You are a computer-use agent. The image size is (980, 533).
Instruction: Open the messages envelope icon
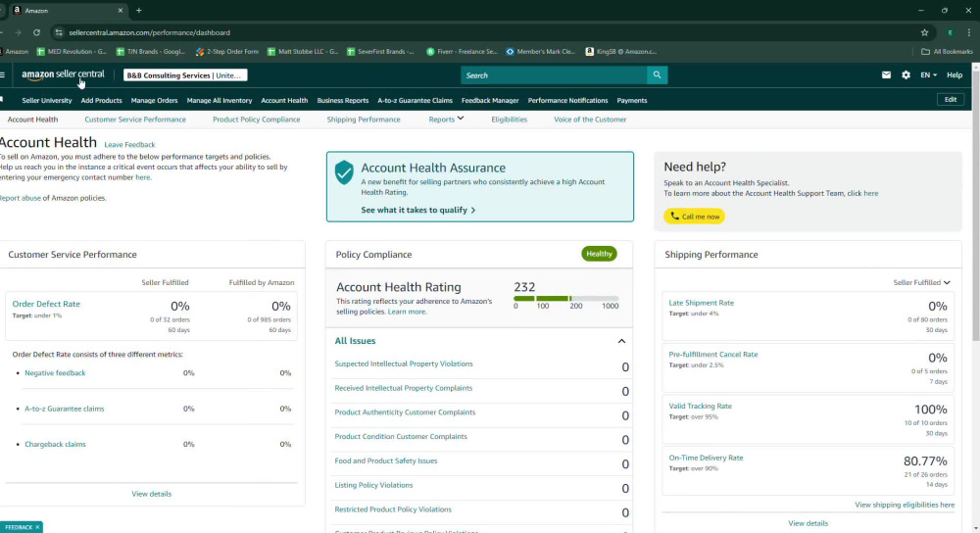886,75
